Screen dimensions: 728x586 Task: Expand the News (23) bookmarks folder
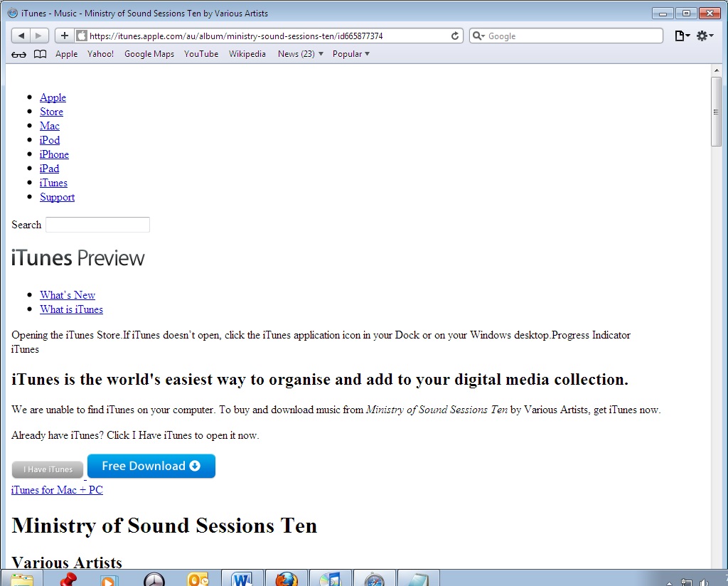[x=301, y=54]
